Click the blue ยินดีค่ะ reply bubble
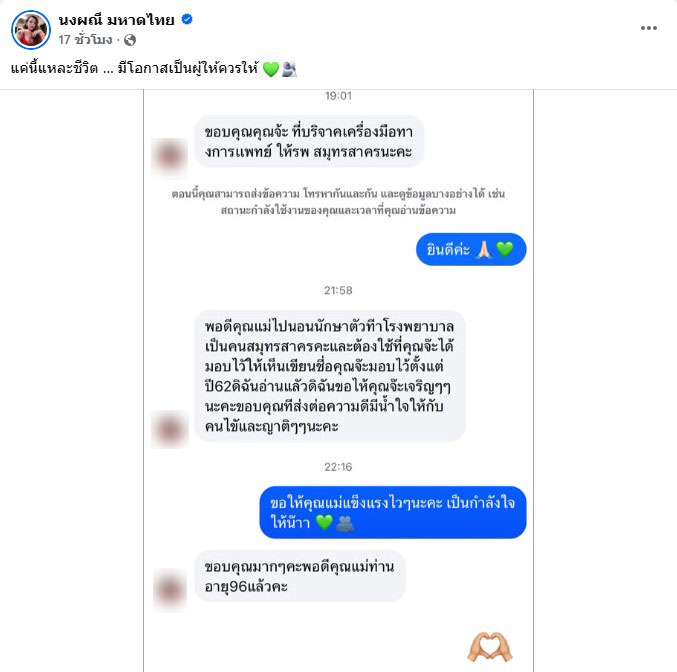The height and width of the screenshot is (672, 677). pyautogui.click(x=471, y=249)
